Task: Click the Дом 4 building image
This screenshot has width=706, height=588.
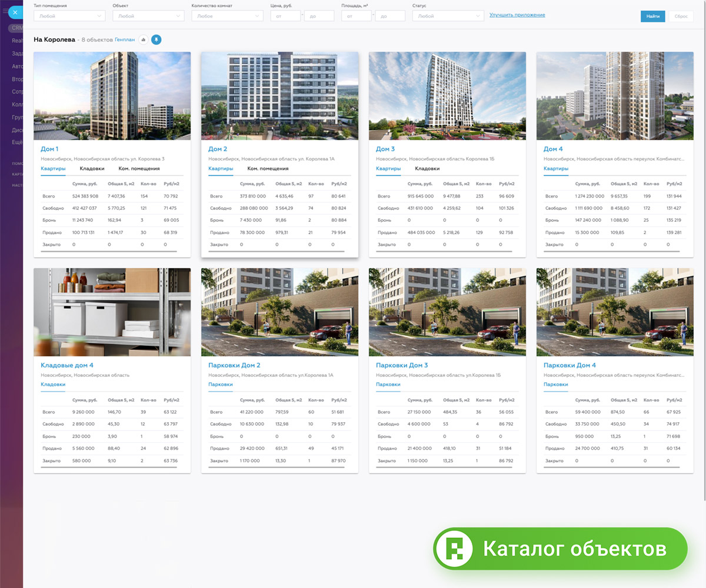Action: tap(615, 96)
